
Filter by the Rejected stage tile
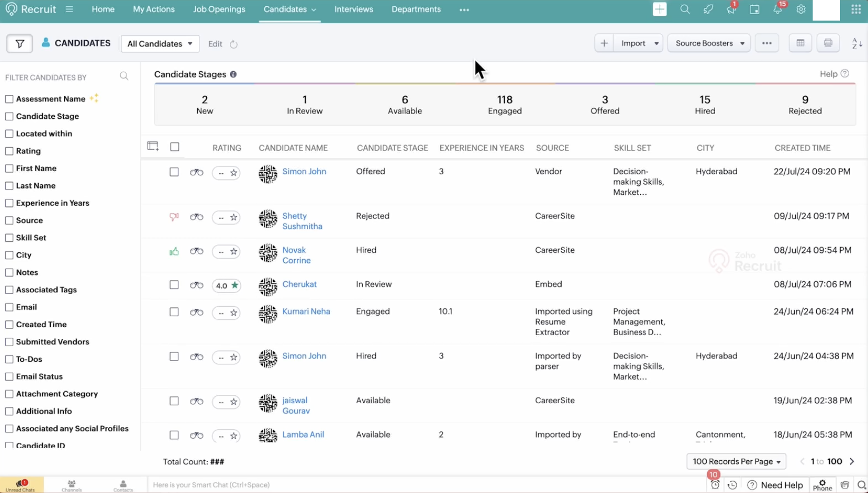coord(805,105)
